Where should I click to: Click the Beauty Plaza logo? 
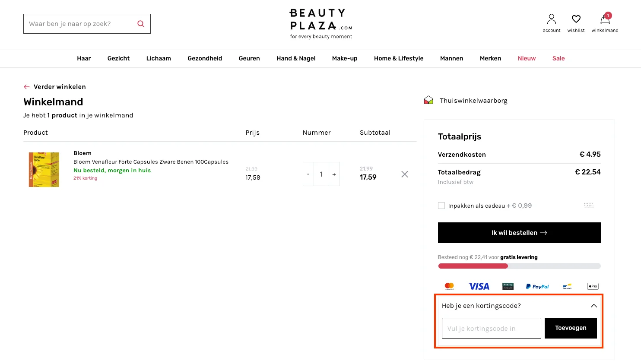(321, 24)
